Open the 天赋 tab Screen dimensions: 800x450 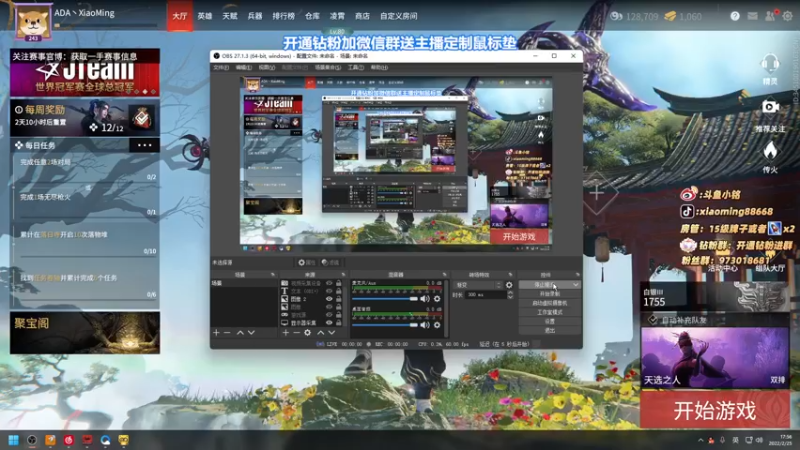click(x=230, y=16)
